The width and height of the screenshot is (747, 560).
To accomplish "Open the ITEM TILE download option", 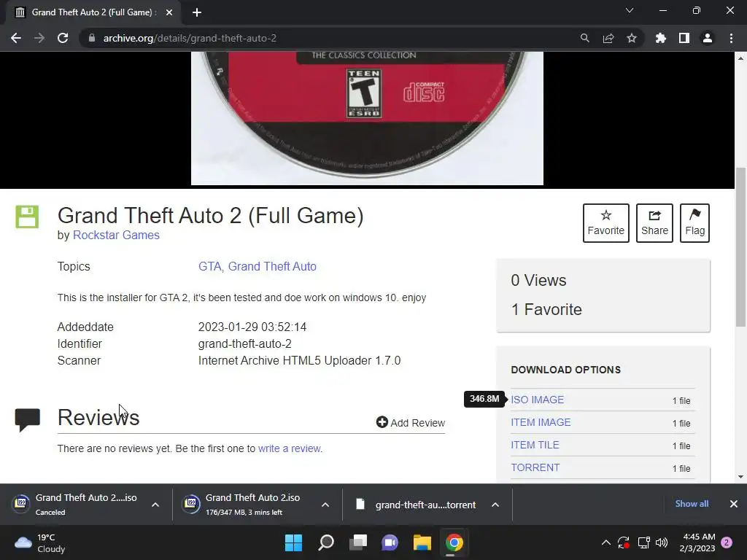I will [x=535, y=445].
